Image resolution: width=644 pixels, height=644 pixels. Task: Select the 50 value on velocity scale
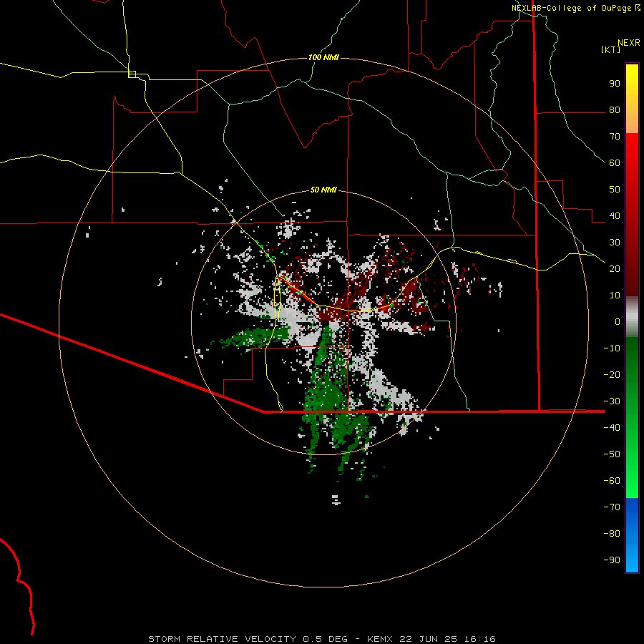coord(615,190)
